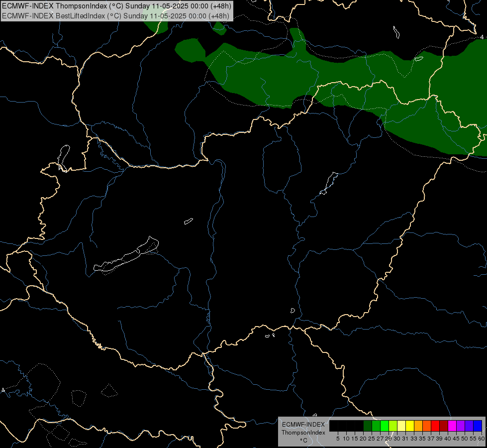487x448 pixels.
Task: Select the pale yellow 30–31 legend swatch
Action: tap(401, 426)
